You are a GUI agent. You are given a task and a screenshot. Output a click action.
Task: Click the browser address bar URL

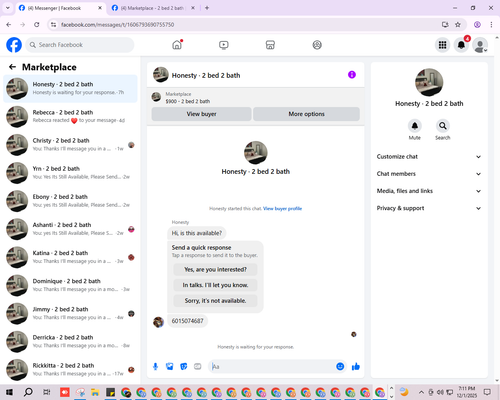point(117,25)
